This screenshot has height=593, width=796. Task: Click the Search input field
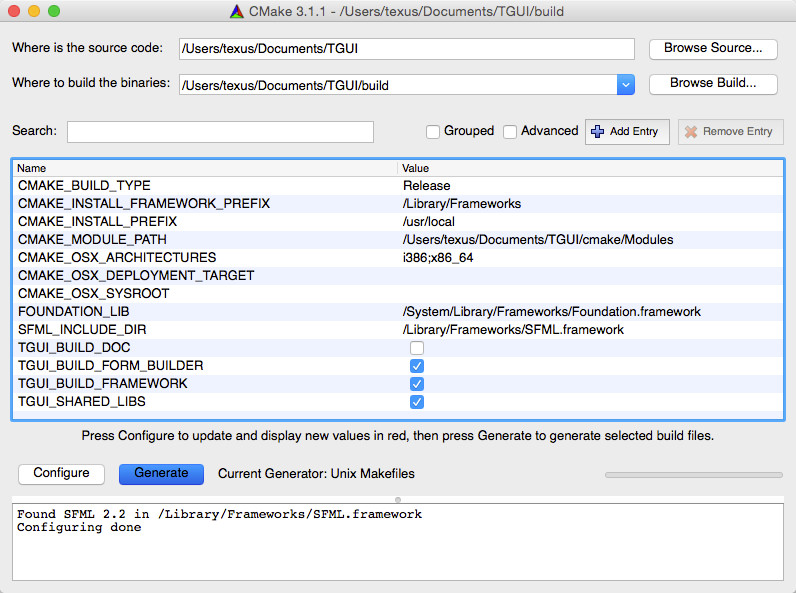[x=220, y=131]
